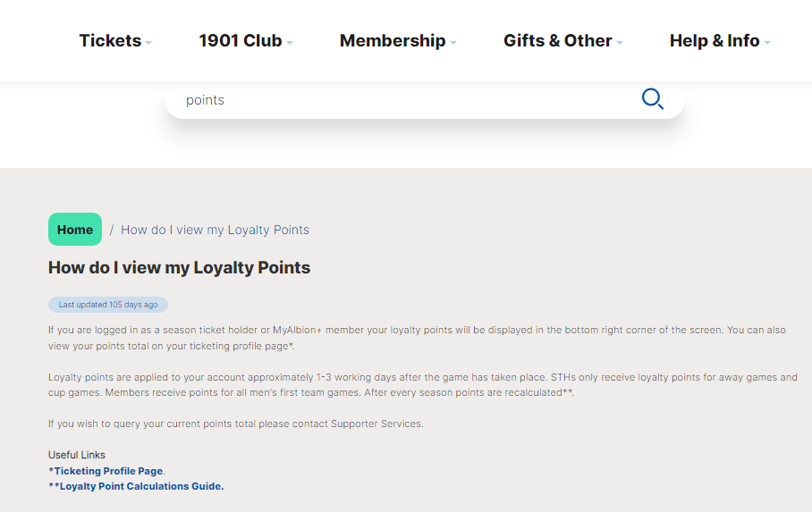
Task: Expand the Help & Info dropdown arrow
Action: (x=767, y=43)
